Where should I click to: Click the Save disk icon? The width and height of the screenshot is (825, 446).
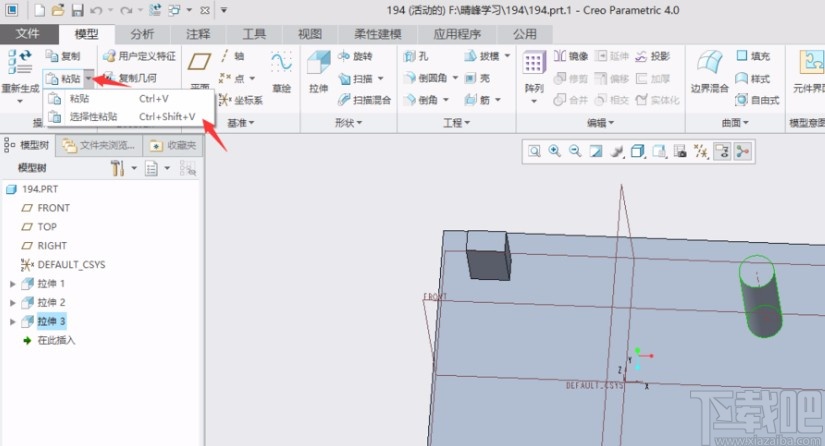tap(77, 10)
